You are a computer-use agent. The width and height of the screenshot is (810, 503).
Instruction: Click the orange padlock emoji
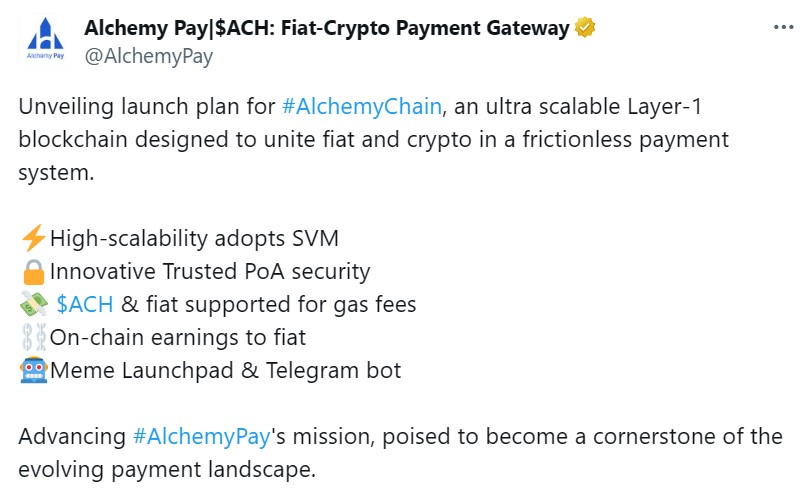(x=34, y=272)
